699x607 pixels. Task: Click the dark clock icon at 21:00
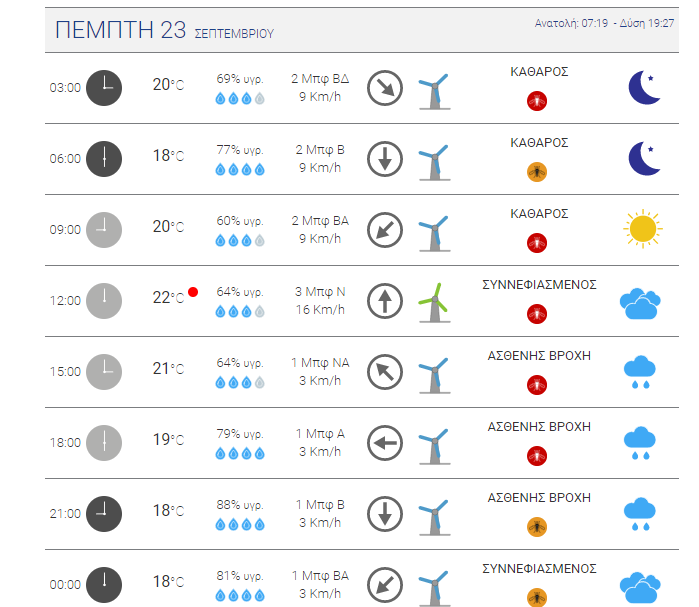coord(104,514)
